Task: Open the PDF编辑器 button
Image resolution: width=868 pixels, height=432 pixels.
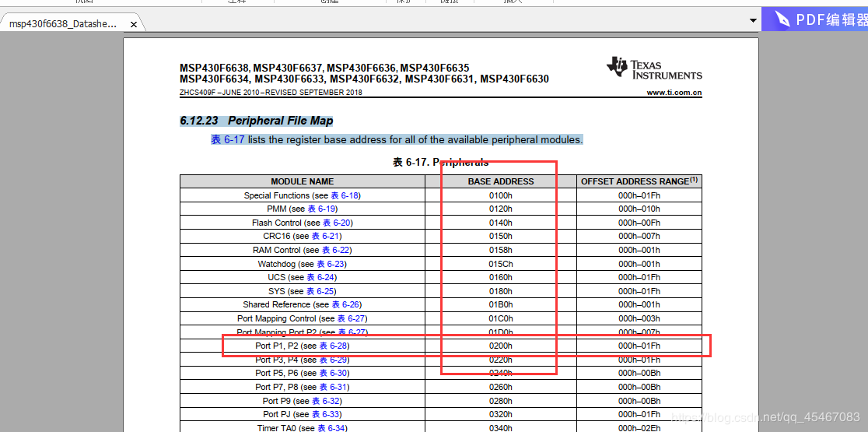Action: [815, 19]
